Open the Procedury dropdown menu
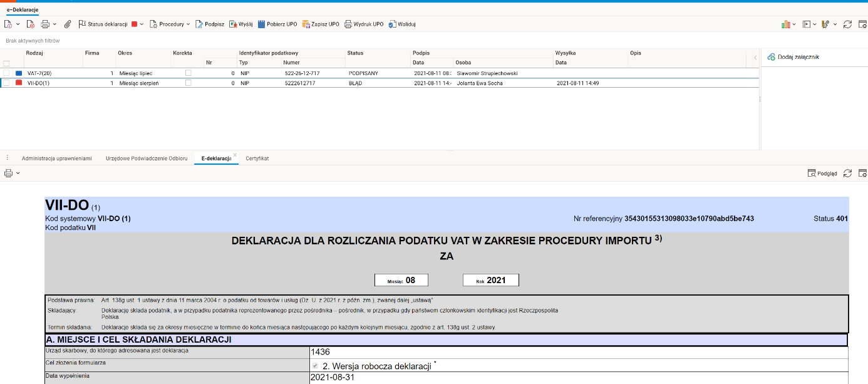Viewport: 868px width, 384px height. pos(170,24)
